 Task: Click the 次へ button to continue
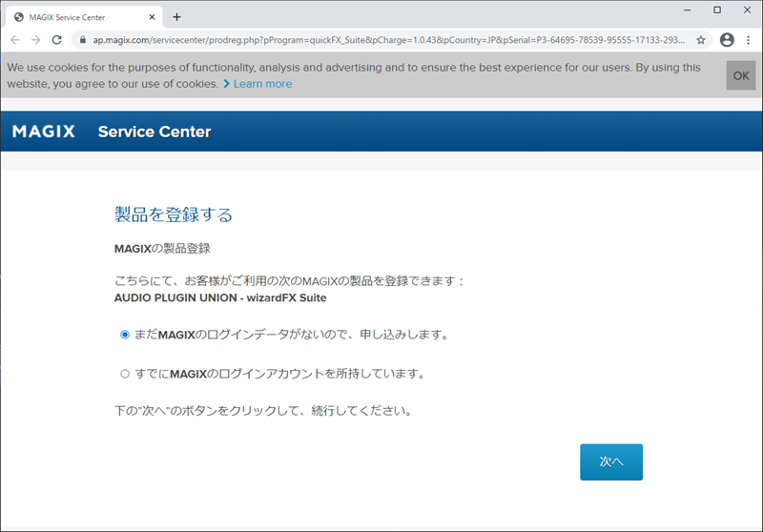coord(611,462)
